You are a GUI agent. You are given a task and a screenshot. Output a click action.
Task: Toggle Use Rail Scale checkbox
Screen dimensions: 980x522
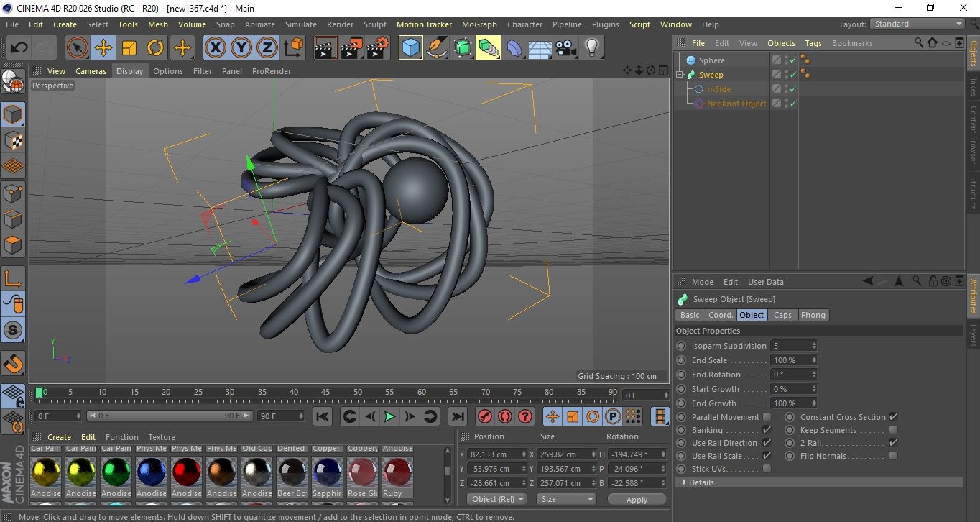[x=767, y=456]
